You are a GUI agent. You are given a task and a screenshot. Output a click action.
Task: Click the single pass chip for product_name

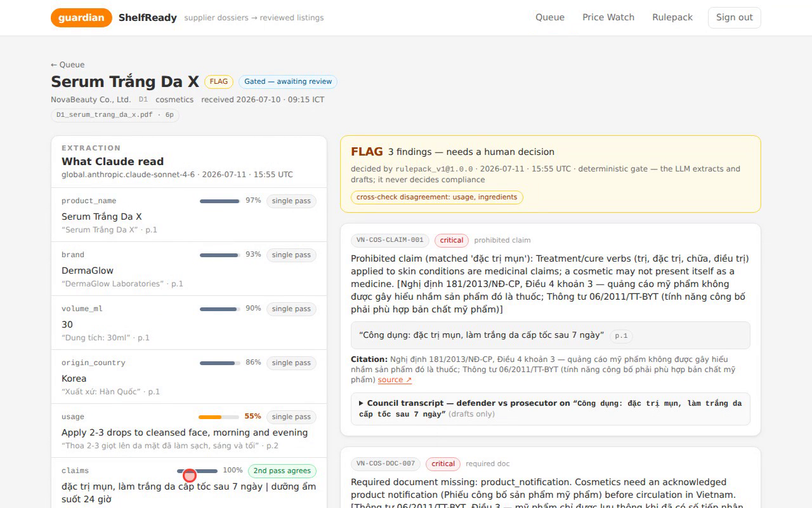tap(291, 201)
